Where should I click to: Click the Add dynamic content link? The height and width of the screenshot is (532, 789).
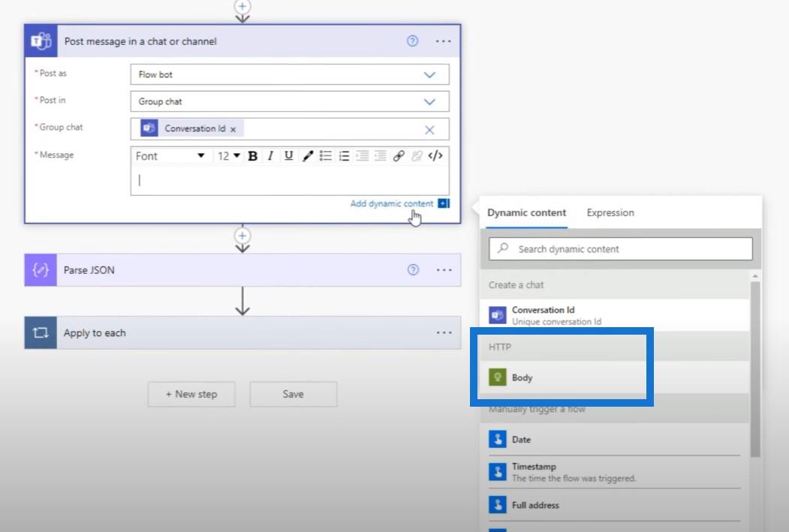tap(391, 203)
